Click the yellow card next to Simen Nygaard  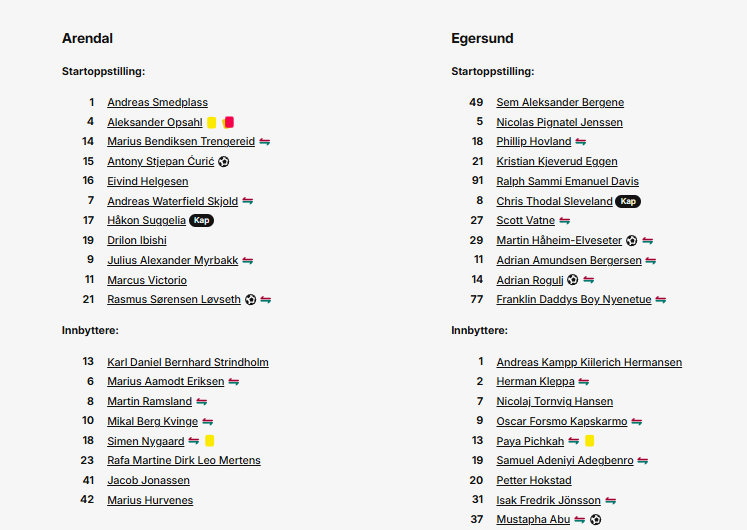point(209,441)
